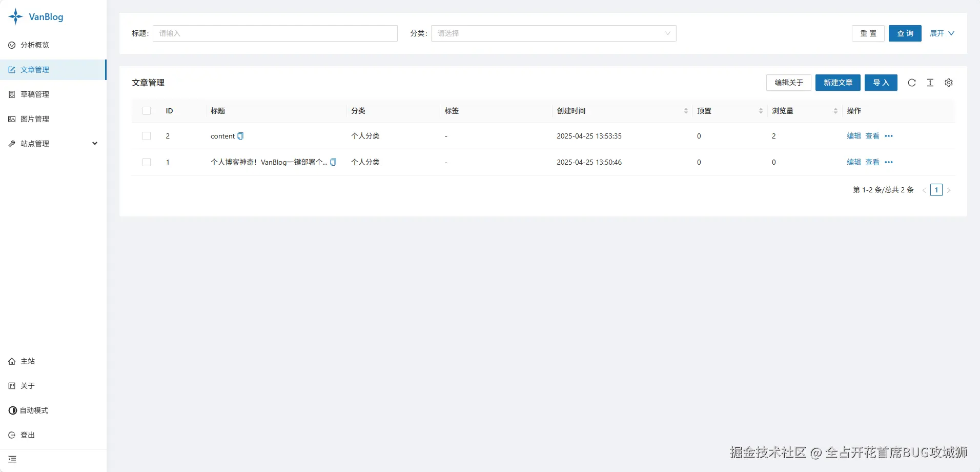Click title 个人博客神奇！VanBlog一键部署

click(x=269, y=162)
